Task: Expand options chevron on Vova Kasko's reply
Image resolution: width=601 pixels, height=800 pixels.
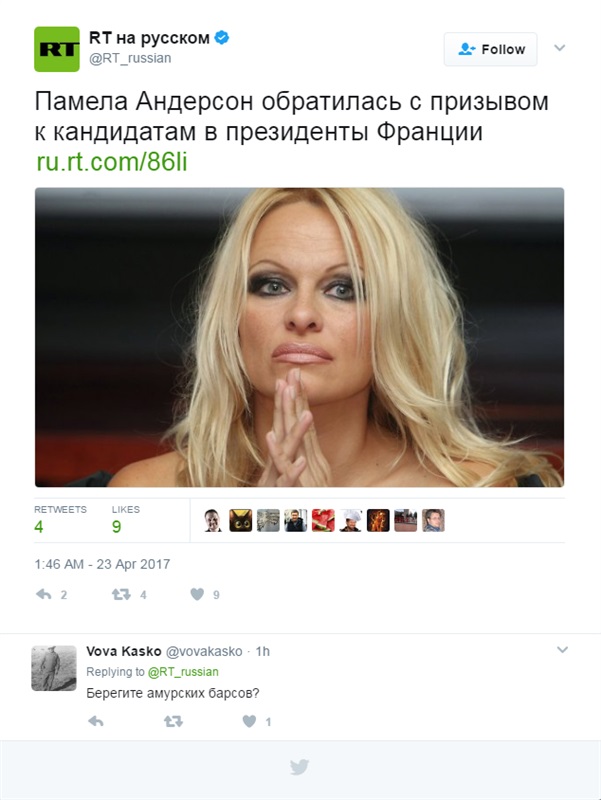Action: (x=562, y=650)
